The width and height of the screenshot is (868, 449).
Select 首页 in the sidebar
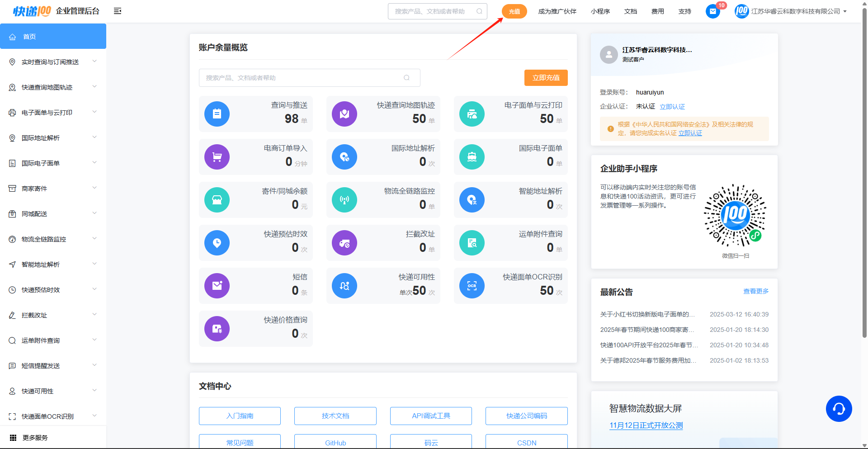53,37
